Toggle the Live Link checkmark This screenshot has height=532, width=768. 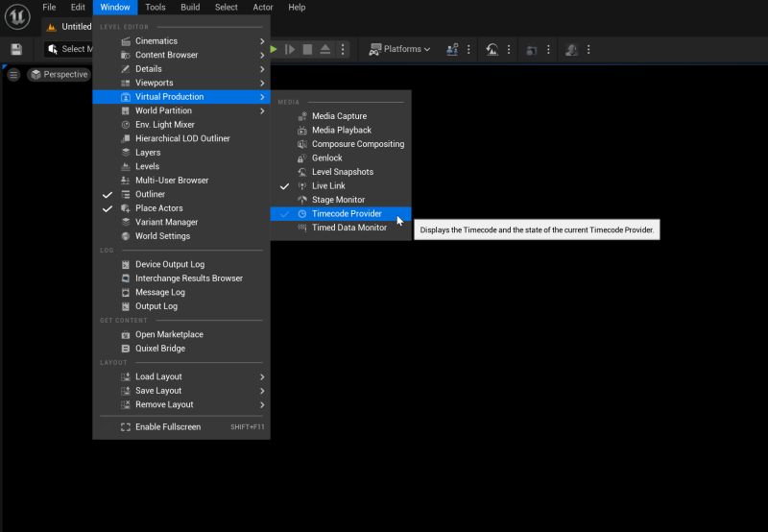[284, 186]
